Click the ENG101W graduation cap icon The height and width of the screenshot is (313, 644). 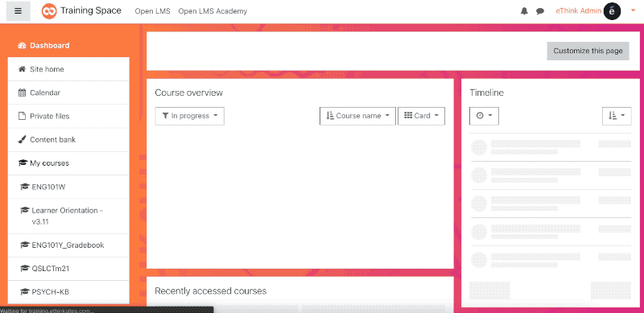(24, 187)
